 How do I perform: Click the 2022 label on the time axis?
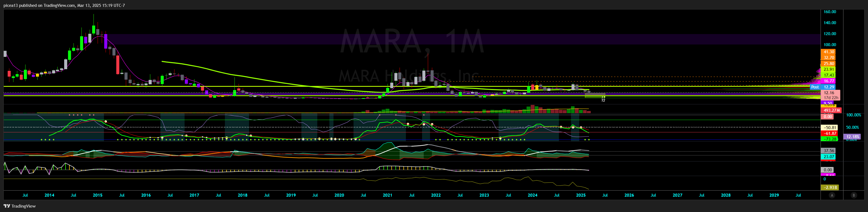436,195
